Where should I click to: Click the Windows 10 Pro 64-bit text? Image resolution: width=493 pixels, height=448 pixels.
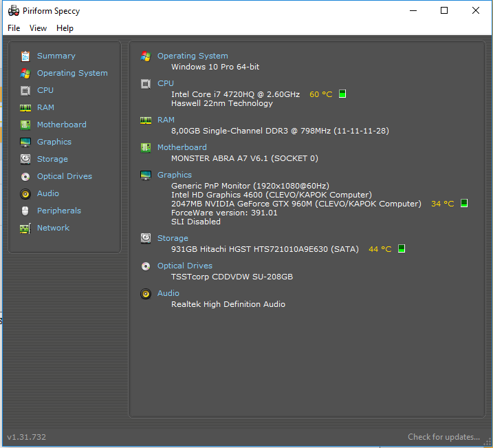tap(215, 67)
